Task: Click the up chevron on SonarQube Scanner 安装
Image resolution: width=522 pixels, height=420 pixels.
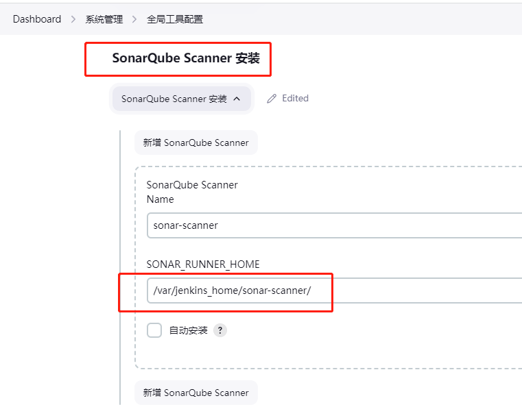Action: pyautogui.click(x=237, y=99)
